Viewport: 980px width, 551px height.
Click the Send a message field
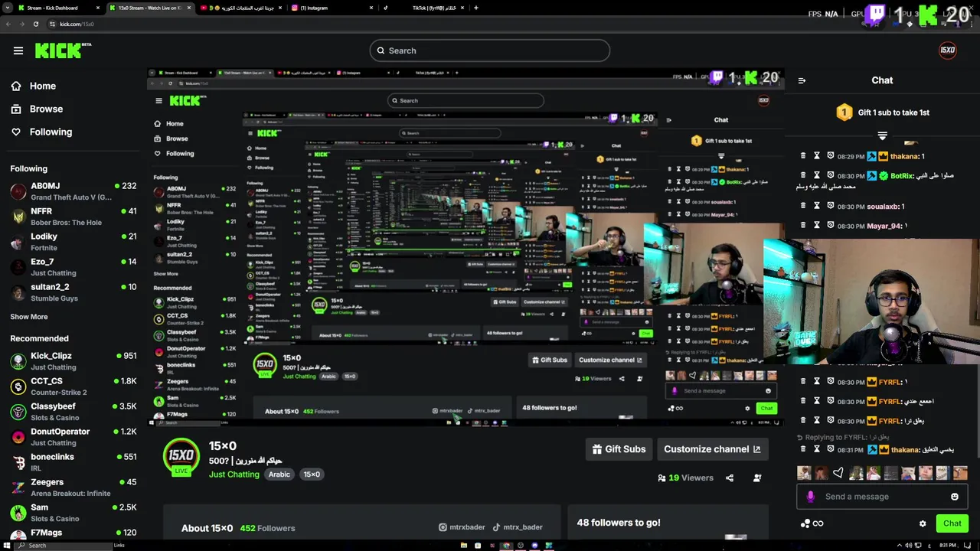[x=882, y=497]
